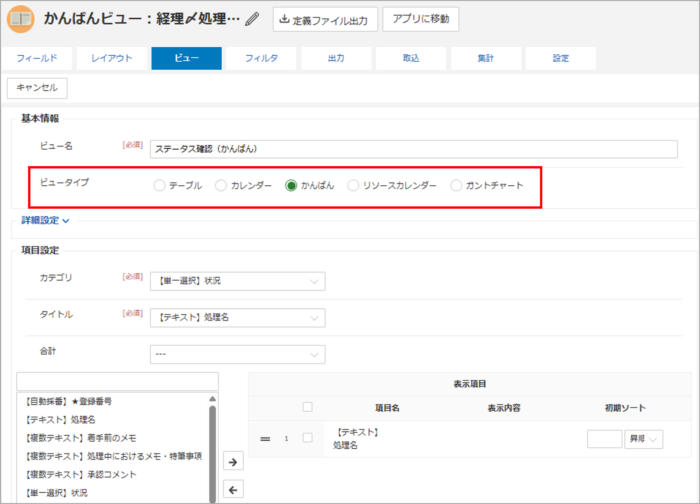
Task: Open the 合計 dropdown
Action: (x=238, y=354)
